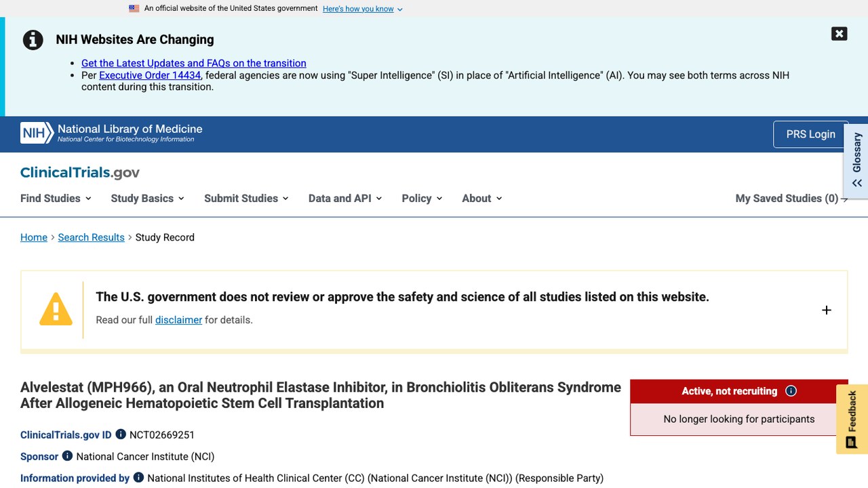This screenshot has width=868, height=488.
Task: Click the info icon beside ClinicalTrials.gov ID
Action: pos(121,434)
